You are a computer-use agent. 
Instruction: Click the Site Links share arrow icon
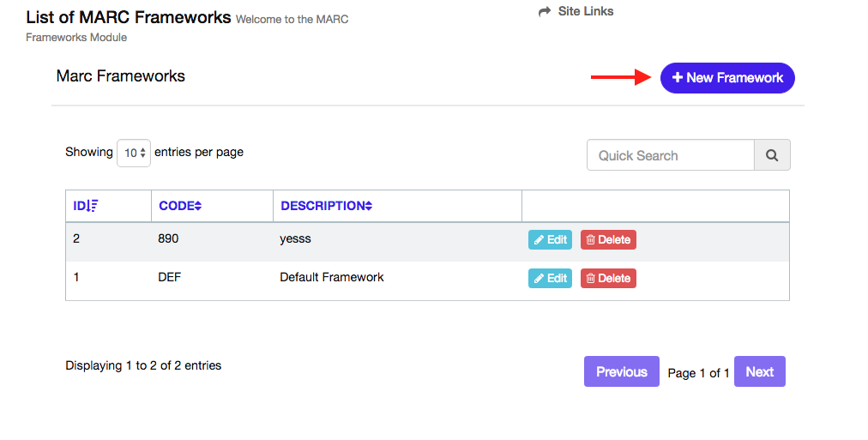[544, 12]
